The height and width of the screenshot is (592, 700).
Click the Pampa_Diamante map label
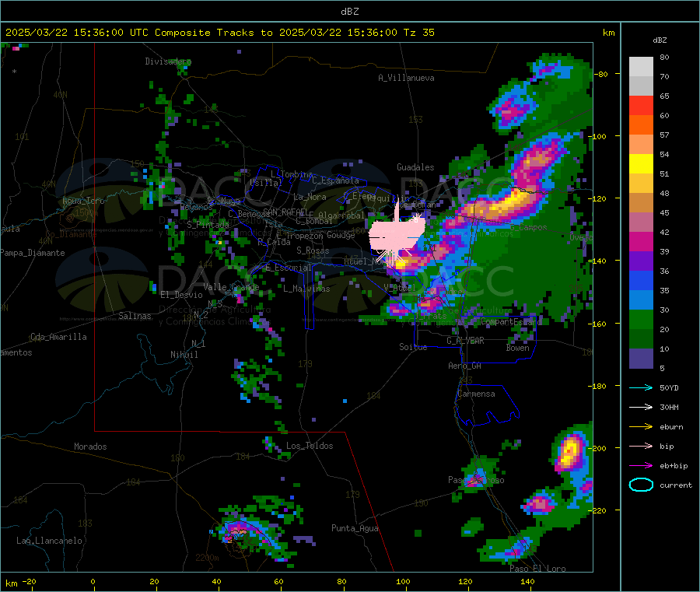(32, 253)
